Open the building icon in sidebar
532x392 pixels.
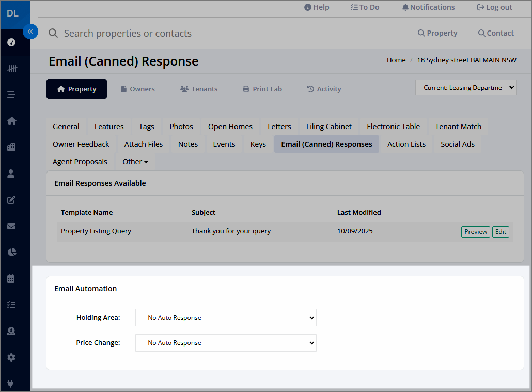[11, 147]
